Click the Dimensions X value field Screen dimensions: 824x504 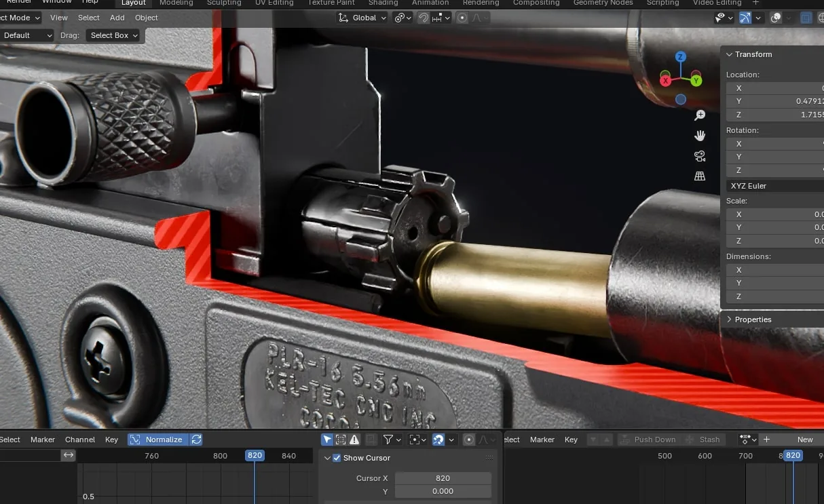(774, 270)
